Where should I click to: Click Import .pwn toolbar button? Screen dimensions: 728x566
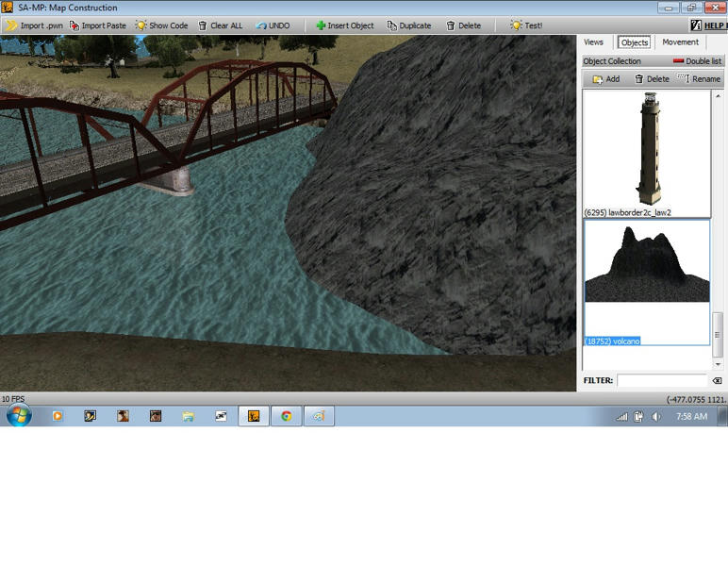[x=34, y=25]
